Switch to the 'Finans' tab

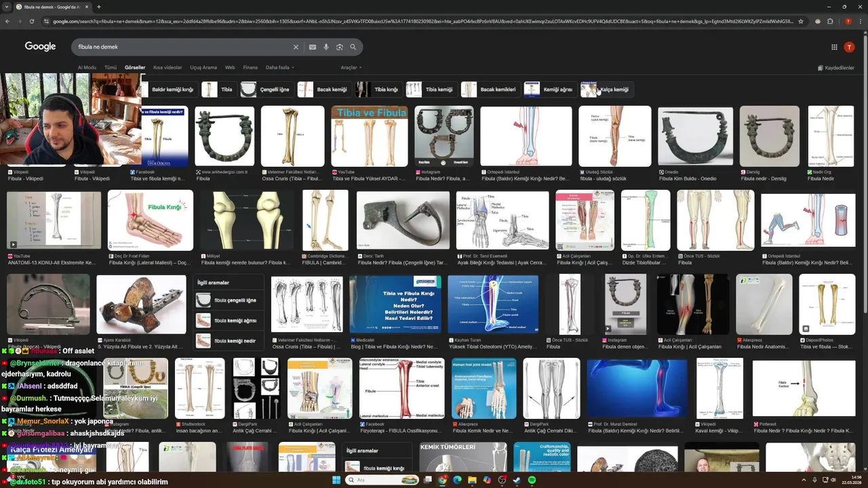click(x=250, y=68)
